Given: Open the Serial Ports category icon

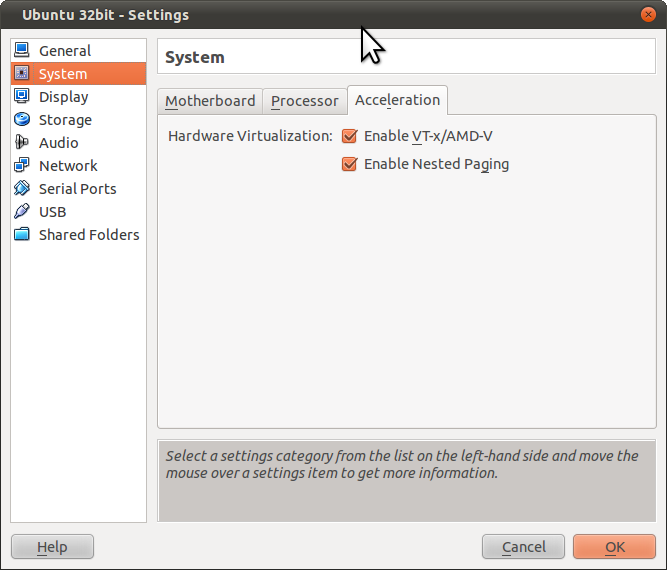Looking at the screenshot, I should (x=22, y=189).
